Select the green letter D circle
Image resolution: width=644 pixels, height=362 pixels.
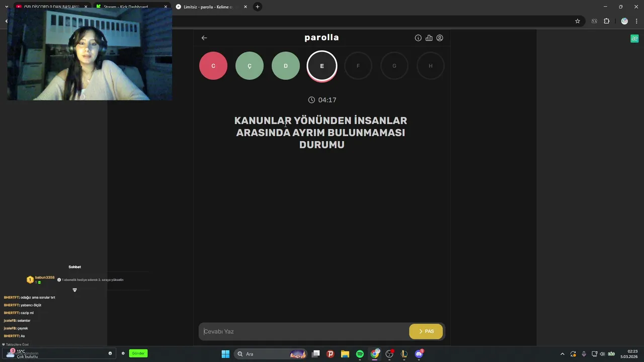[x=286, y=66]
